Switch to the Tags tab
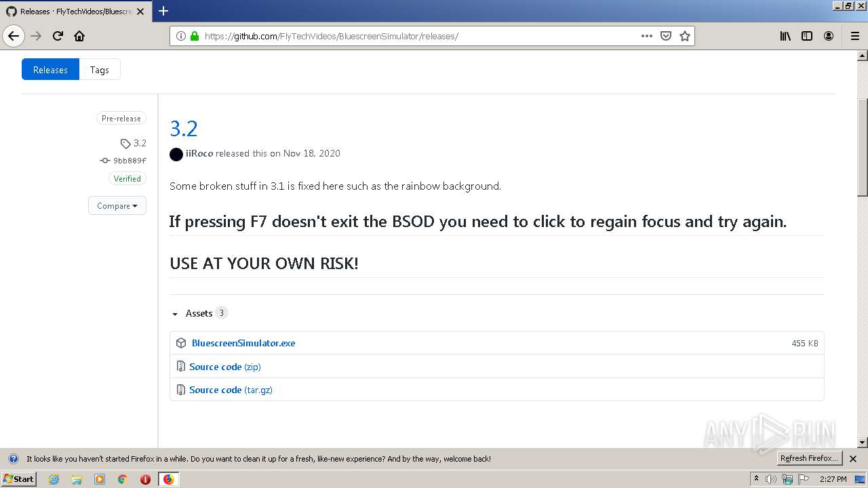The height and width of the screenshot is (488, 868). 100,70
